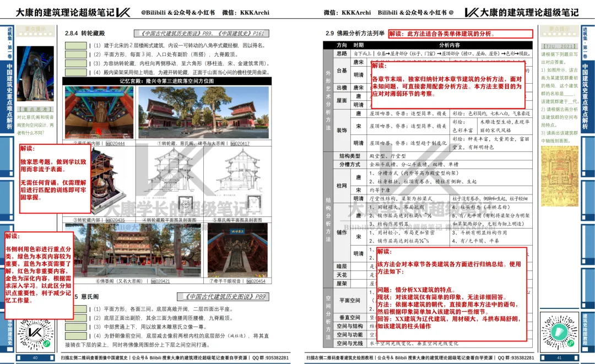Click the vertical "空间分析方法" cell
The width and height of the screenshot is (595, 364).
click(x=328, y=318)
